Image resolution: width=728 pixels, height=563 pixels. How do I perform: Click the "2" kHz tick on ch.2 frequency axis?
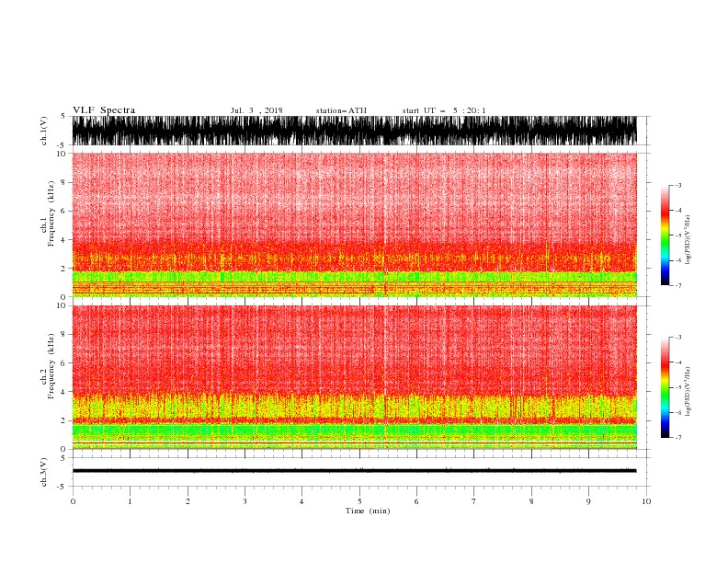[63, 420]
